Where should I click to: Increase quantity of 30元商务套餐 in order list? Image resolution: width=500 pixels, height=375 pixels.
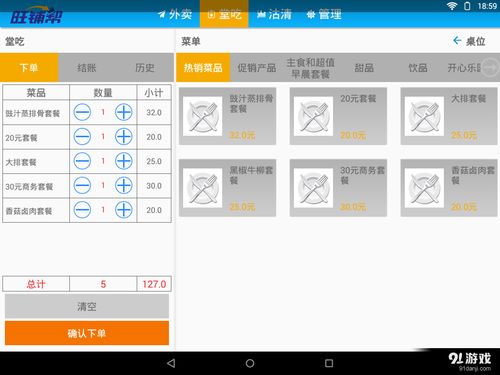124,185
